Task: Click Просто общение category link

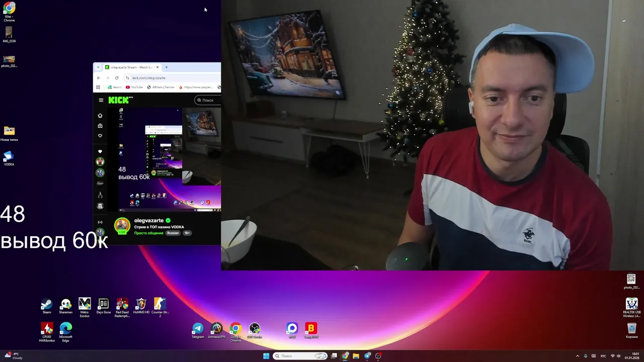Action: (x=148, y=233)
